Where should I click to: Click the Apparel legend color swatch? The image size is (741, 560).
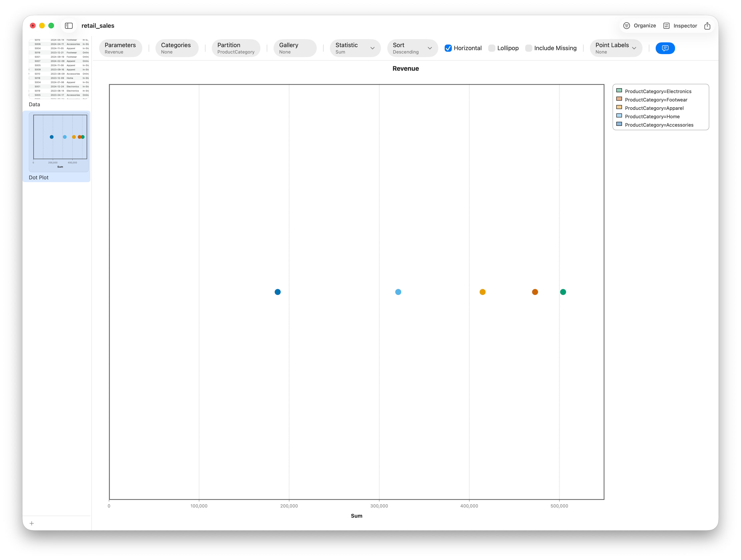619,107
